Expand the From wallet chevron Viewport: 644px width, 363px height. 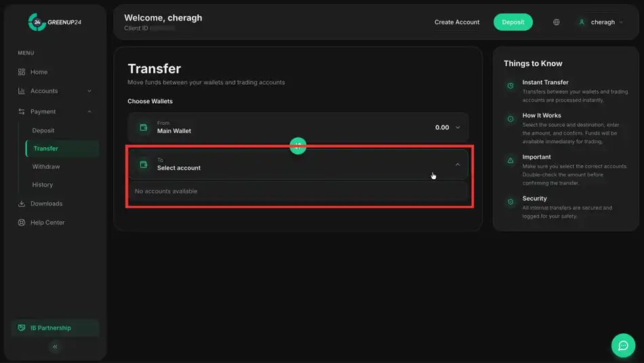pyautogui.click(x=458, y=128)
